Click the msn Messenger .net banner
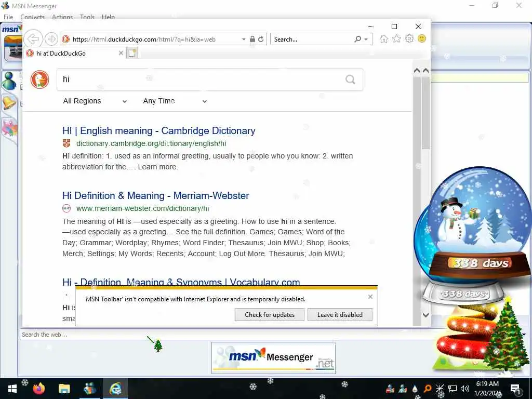Image resolution: width=532 pixels, height=399 pixels. pos(273,358)
